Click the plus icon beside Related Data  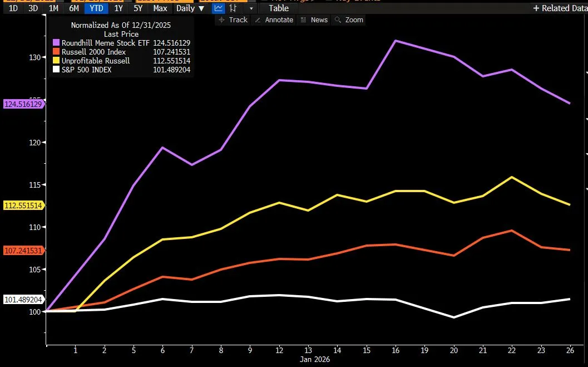[536, 8]
